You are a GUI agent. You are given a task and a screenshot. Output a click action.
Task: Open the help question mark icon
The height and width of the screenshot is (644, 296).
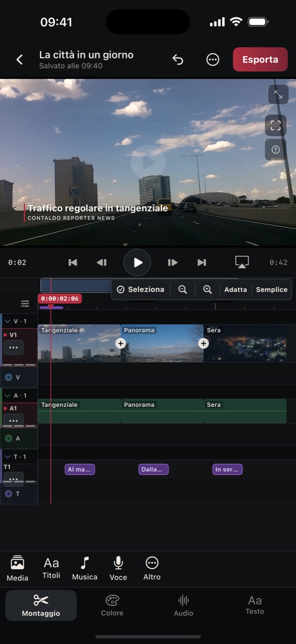pos(276,149)
